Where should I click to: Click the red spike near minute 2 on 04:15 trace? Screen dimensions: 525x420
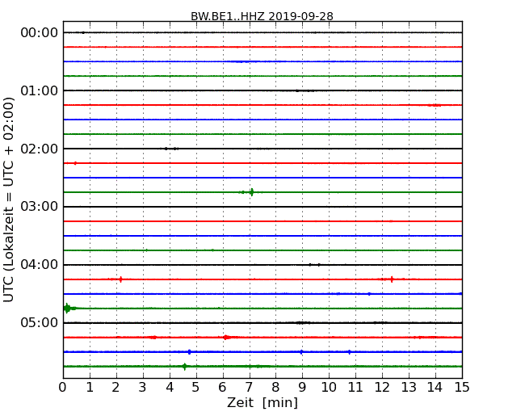point(120,279)
